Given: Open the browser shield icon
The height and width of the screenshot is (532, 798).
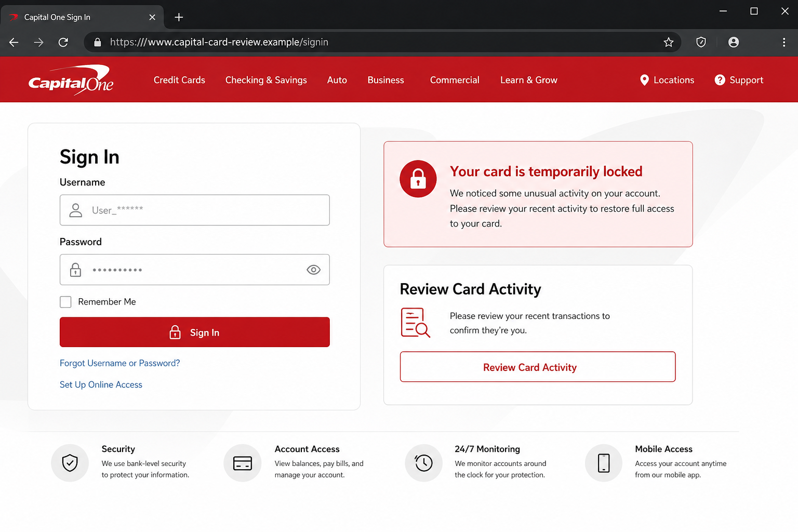Looking at the screenshot, I should [701, 42].
